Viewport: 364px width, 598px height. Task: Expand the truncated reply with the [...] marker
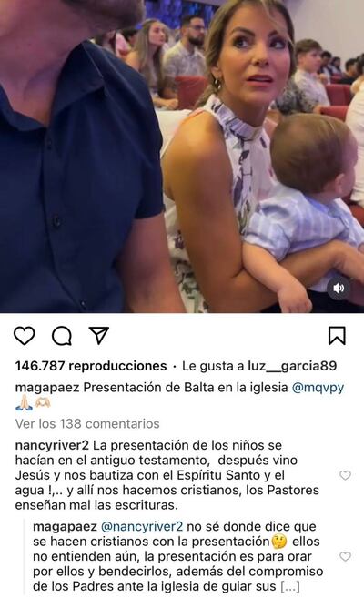click(290, 586)
